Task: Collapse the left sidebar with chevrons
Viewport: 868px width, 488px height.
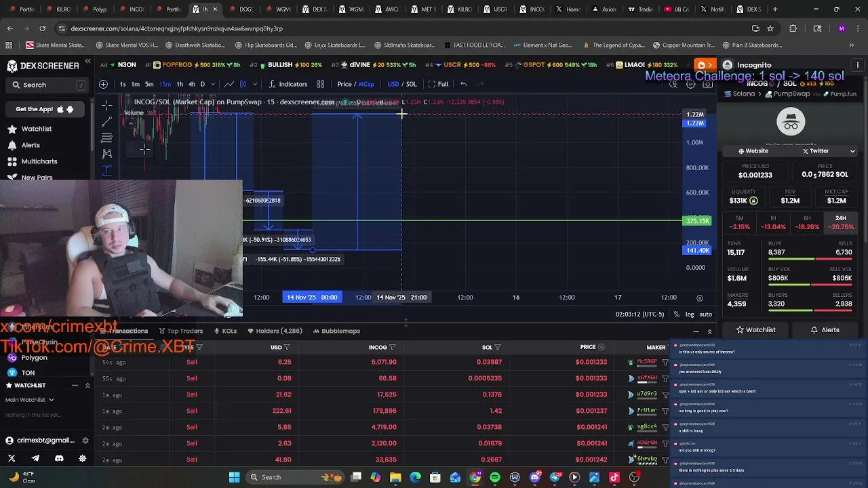Action: click(x=87, y=62)
